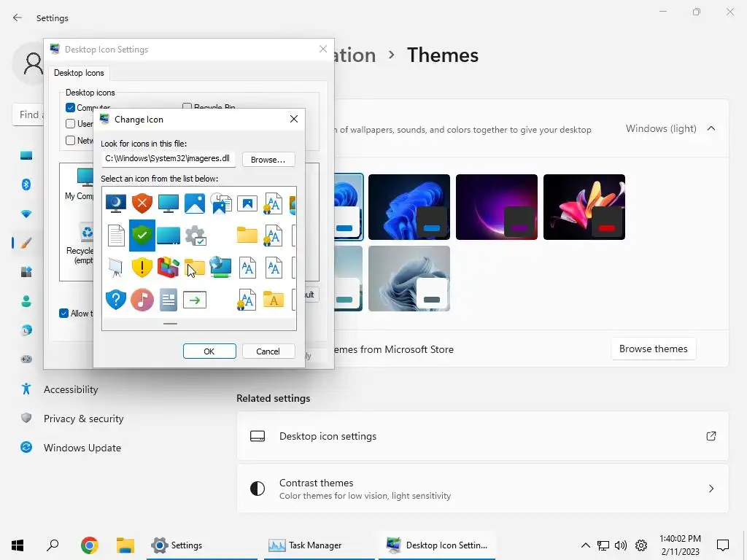Toggle the User's Files checkbox

[71, 124]
